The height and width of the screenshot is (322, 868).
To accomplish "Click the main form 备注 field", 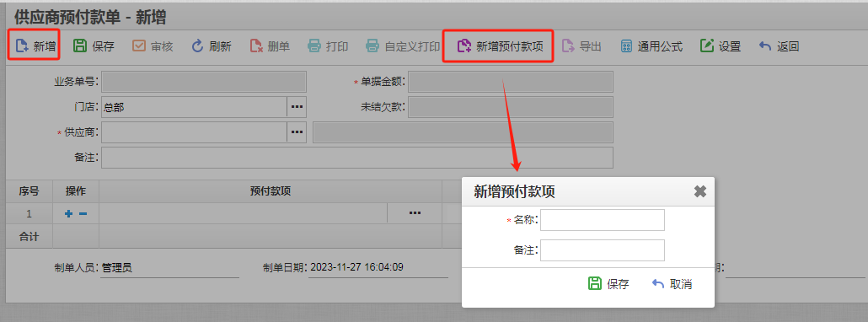I will pyautogui.click(x=357, y=158).
